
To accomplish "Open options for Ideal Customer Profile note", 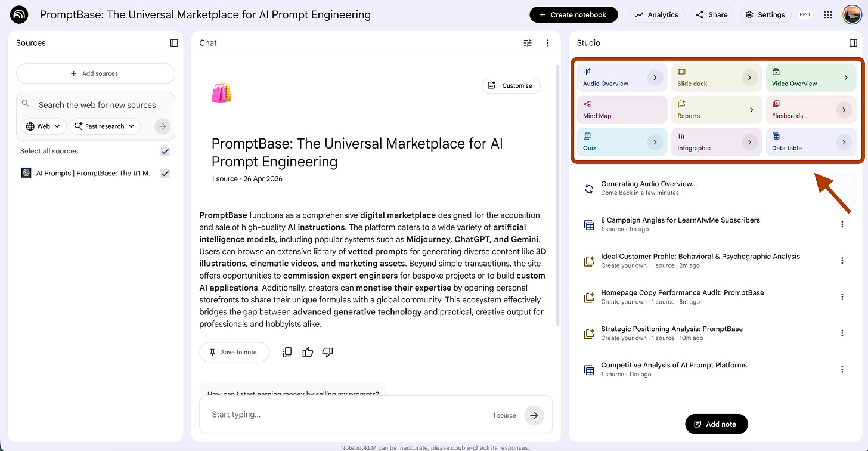I will click(842, 261).
